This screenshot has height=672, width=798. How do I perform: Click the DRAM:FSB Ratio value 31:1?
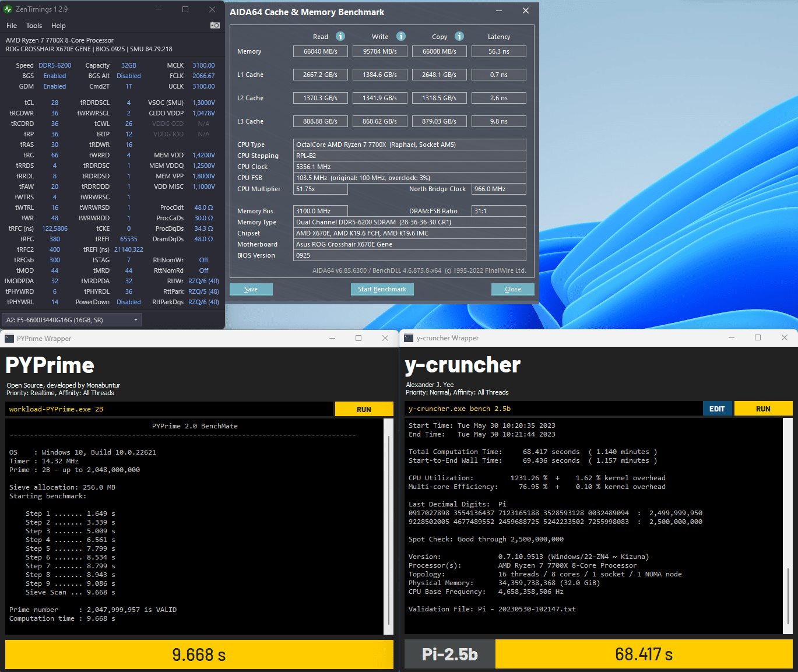tap(499, 211)
